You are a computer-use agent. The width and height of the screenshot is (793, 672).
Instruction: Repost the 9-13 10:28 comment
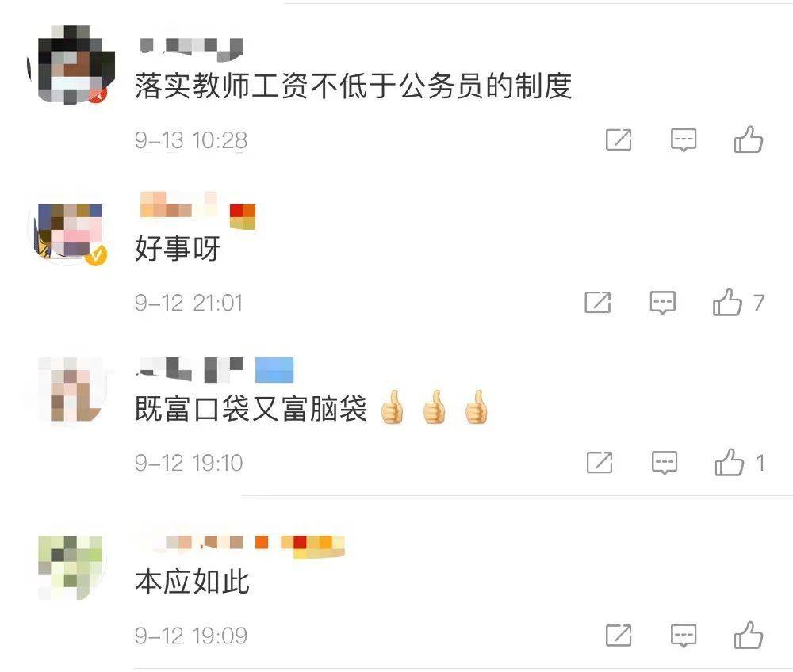pos(619,140)
